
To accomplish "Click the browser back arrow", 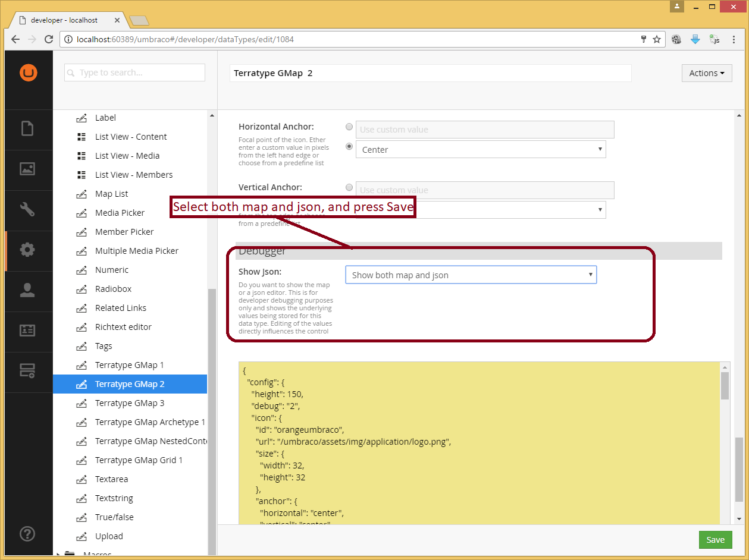I will point(15,39).
